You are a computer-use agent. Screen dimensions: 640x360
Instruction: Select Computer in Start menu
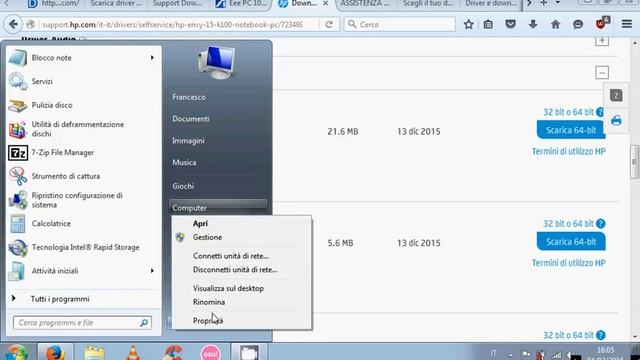[x=218, y=208]
